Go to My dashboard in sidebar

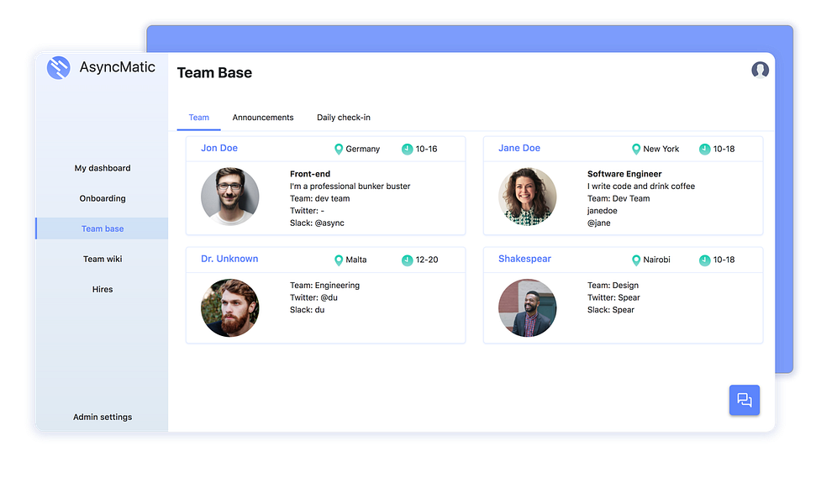click(103, 168)
